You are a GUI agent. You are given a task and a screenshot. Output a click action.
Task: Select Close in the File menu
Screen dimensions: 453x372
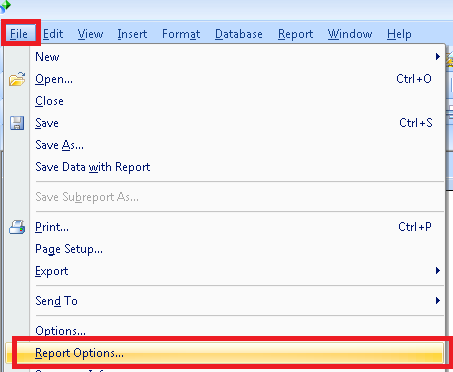(x=225, y=101)
